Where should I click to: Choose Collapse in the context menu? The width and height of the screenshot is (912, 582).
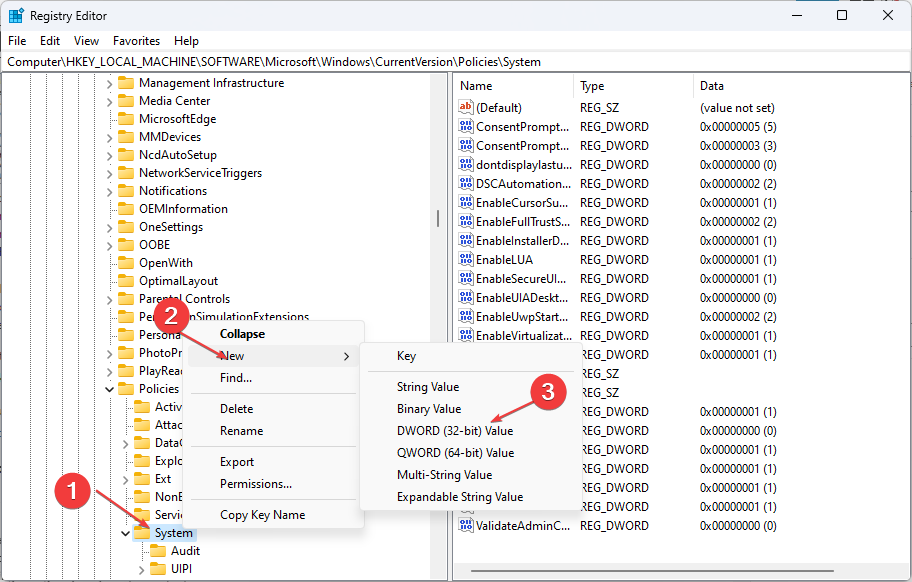[273, 334]
